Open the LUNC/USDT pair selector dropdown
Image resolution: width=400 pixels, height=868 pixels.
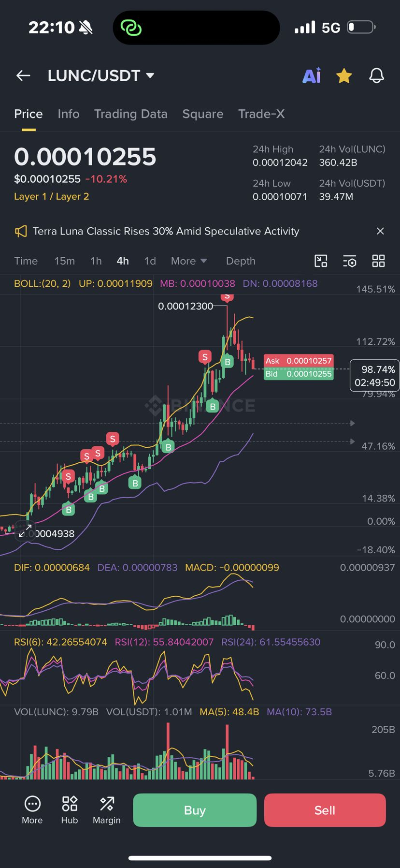(x=101, y=75)
